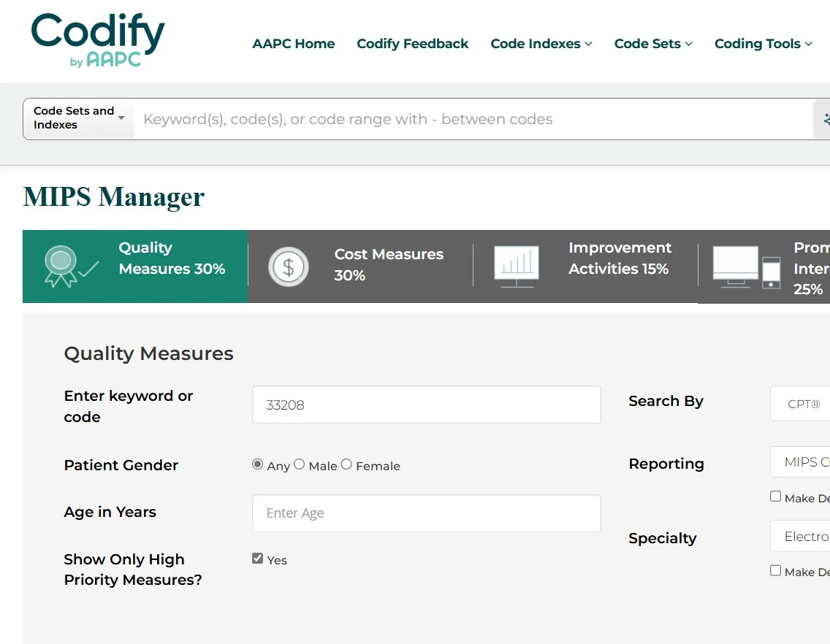Go to the AAPC Home link
This screenshot has height=644, width=830.
pos(294,44)
